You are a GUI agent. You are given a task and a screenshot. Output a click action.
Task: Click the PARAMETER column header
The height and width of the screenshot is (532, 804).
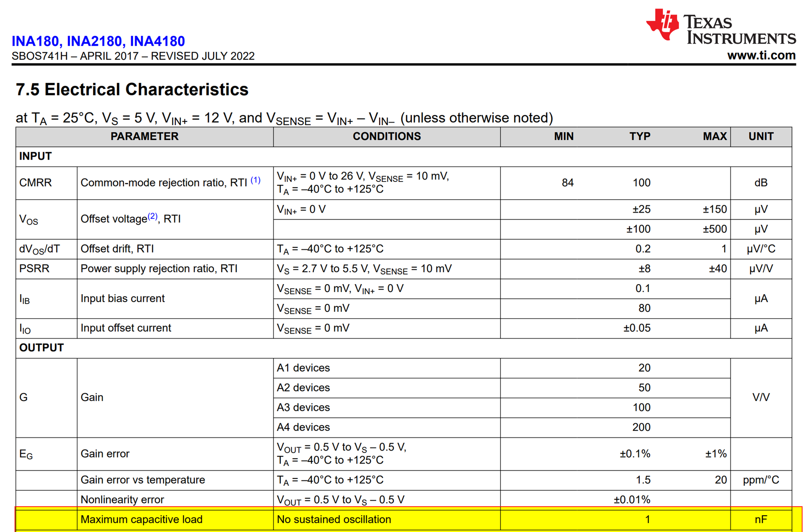[x=144, y=137]
